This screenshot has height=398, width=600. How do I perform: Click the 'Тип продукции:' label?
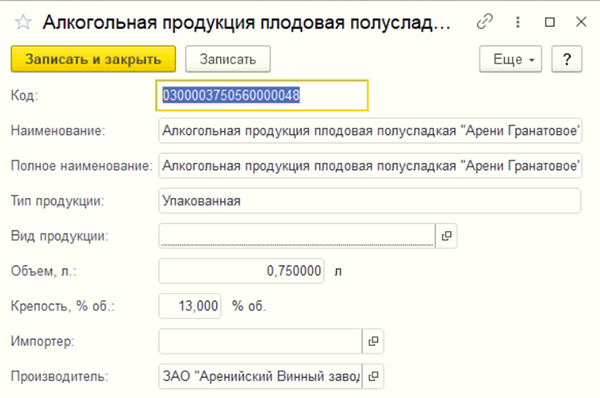57,201
